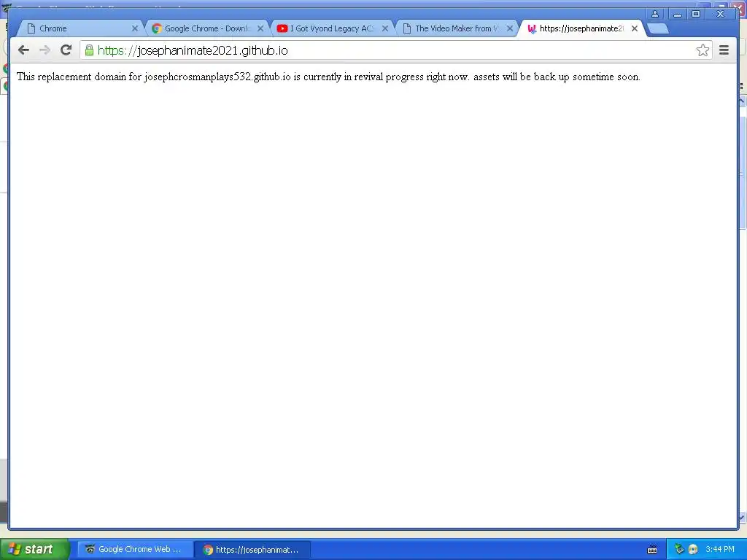Switch to Google Chrome - Download tab
The width and height of the screenshot is (747, 560).
tap(206, 28)
